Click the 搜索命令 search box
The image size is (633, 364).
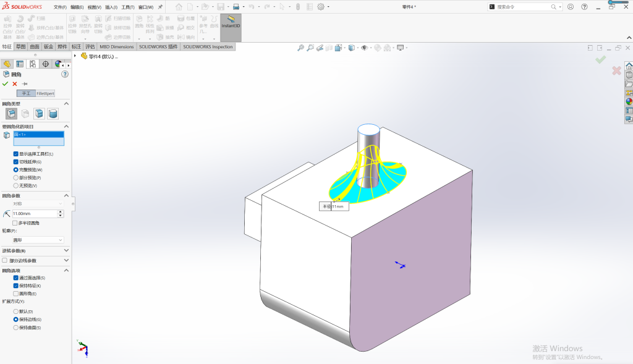point(523,7)
